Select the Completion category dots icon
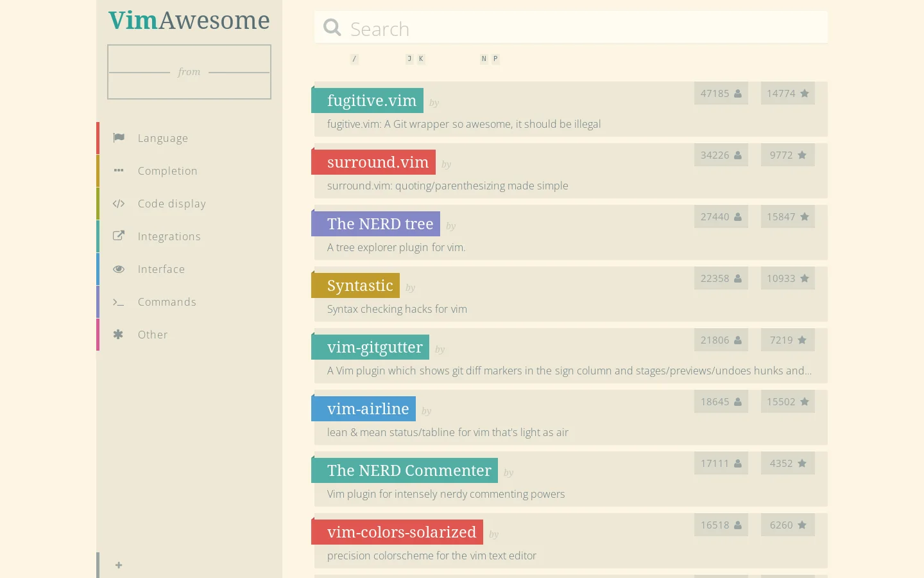Image resolution: width=924 pixels, height=578 pixels. point(119,170)
